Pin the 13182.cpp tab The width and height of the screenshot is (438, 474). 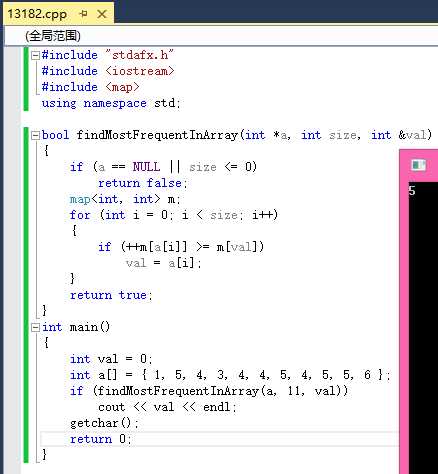(x=83, y=14)
